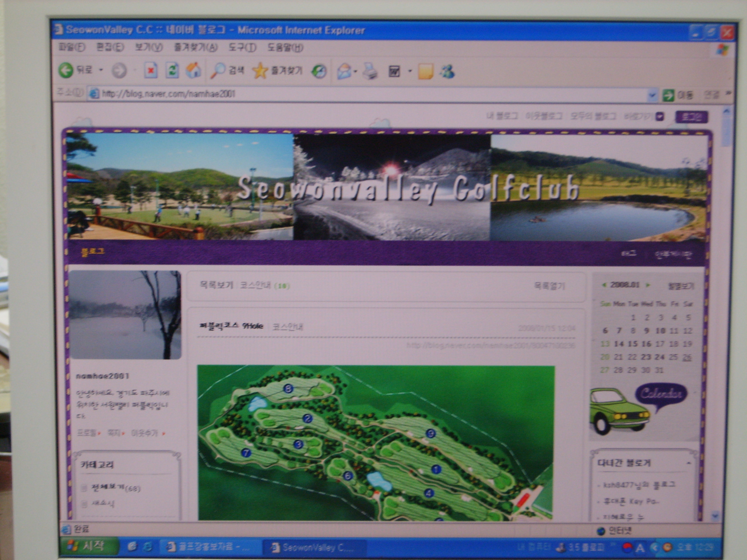Click the post permalink URL under title
The height and width of the screenshot is (560, 747).
point(490,345)
